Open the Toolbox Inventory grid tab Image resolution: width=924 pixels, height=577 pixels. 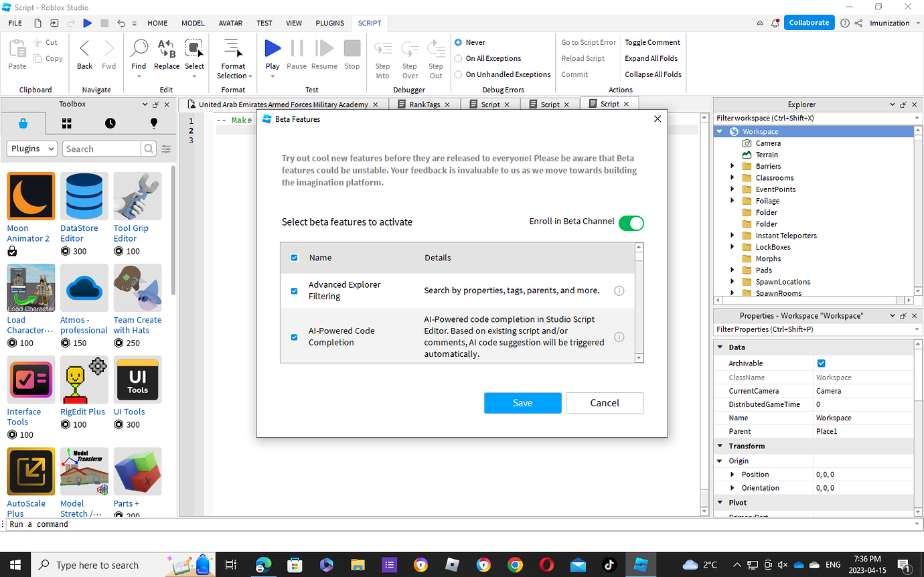[x=67, y=123]
